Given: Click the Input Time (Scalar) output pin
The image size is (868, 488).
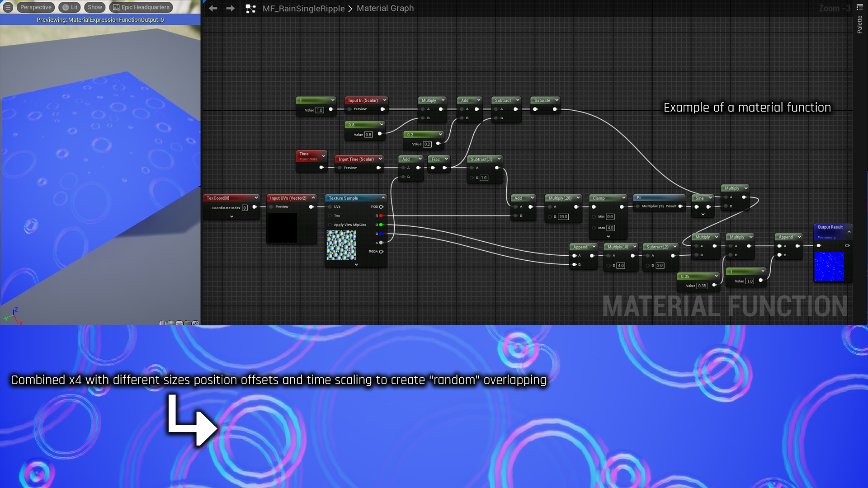Looking at the screenshot, I should tap(378, 168).
